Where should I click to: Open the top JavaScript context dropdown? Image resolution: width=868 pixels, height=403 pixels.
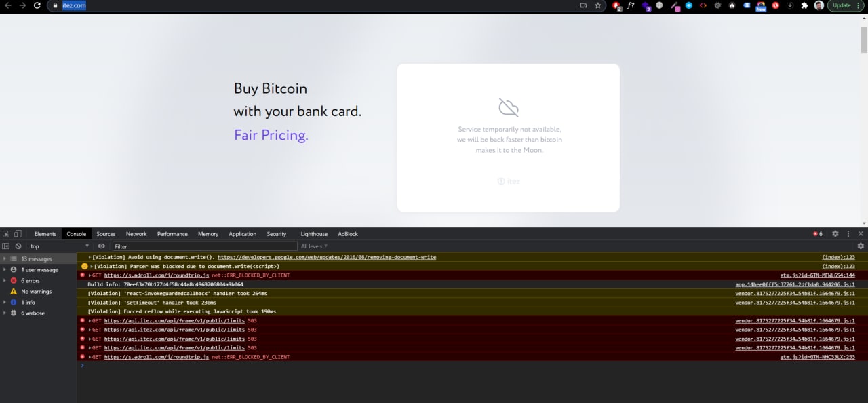click(x=59, y=246)
